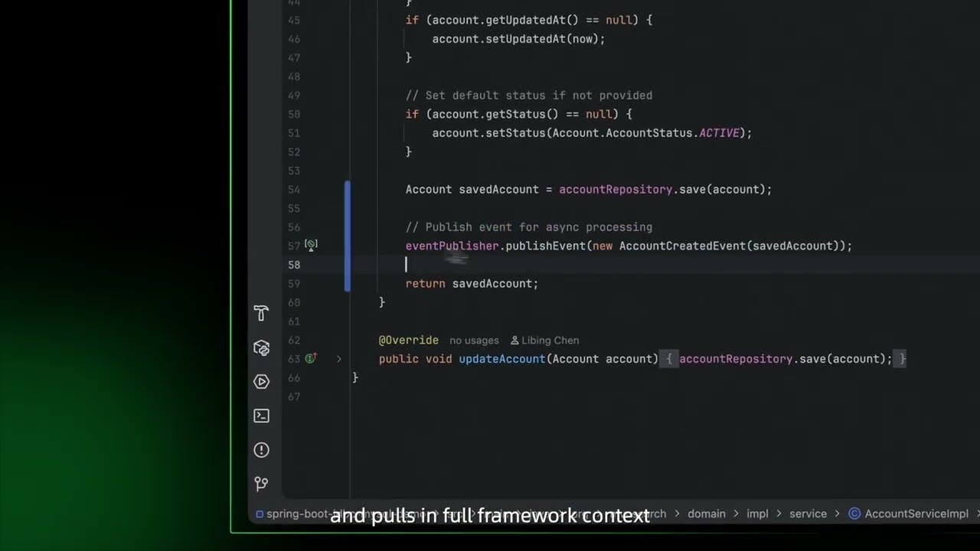Viewport: 980px width, 551px height.
Task: Open the Git branch tool window
Action: pyautogui.click(x=261, y=484)
